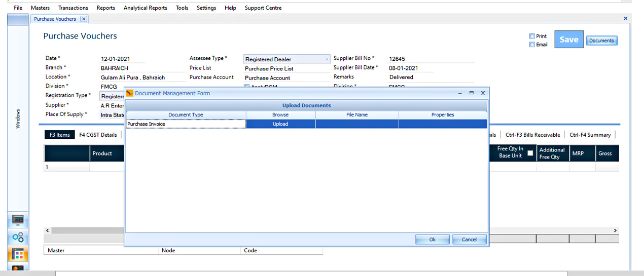Click the Supplier Bill No input field
This screenshot has width=644, height=276.
[431, 59]
